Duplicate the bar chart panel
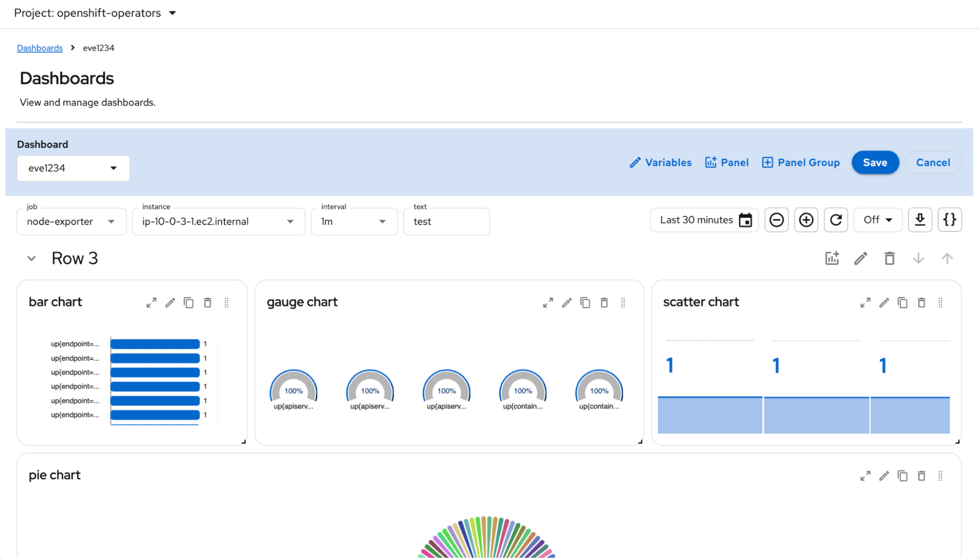 click(x=189, y=303)
